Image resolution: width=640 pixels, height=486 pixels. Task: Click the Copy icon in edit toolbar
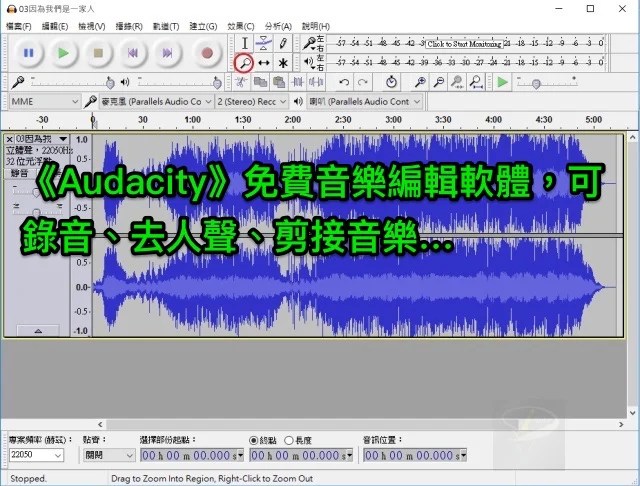260,82
